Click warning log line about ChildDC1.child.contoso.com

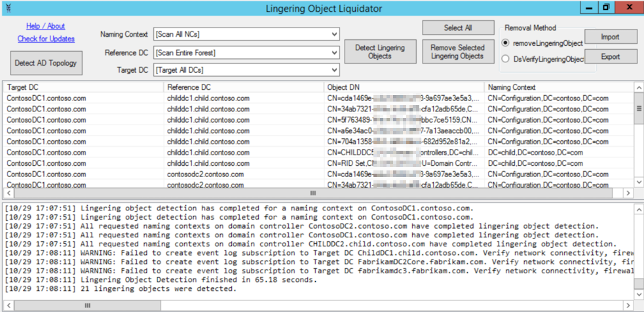click(318, 253)
